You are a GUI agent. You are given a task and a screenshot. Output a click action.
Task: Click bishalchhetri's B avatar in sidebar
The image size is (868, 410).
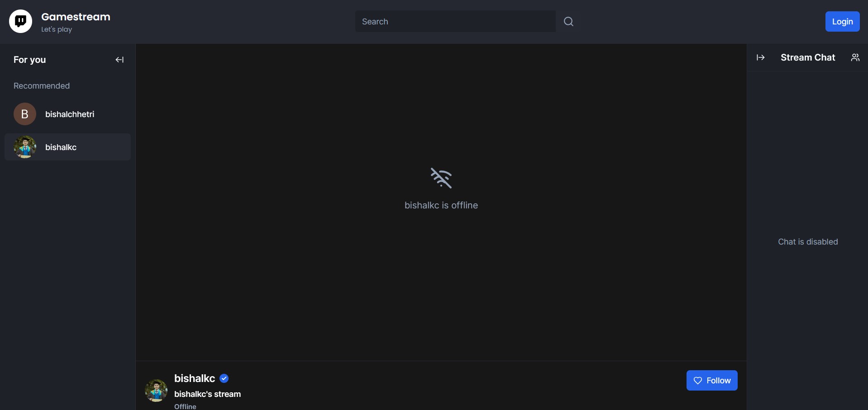(25, 114)
